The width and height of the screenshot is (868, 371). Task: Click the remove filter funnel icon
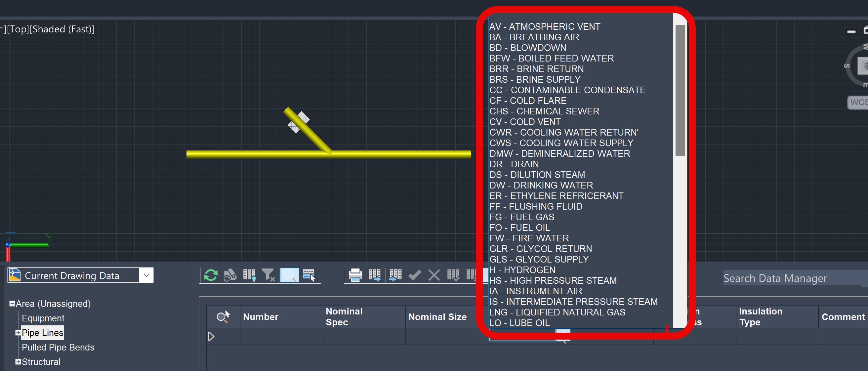pos(269,275)
